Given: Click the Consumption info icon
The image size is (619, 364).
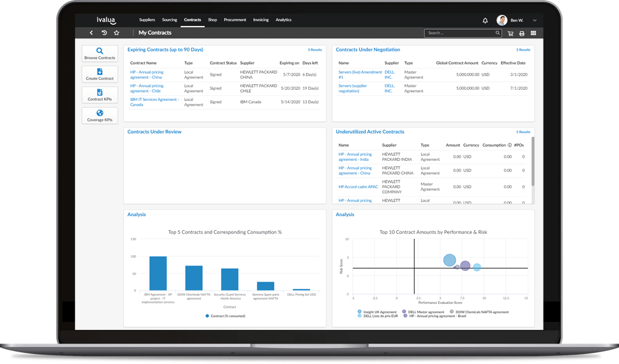Looking at the screenshot, I should [x=509, y=145].
